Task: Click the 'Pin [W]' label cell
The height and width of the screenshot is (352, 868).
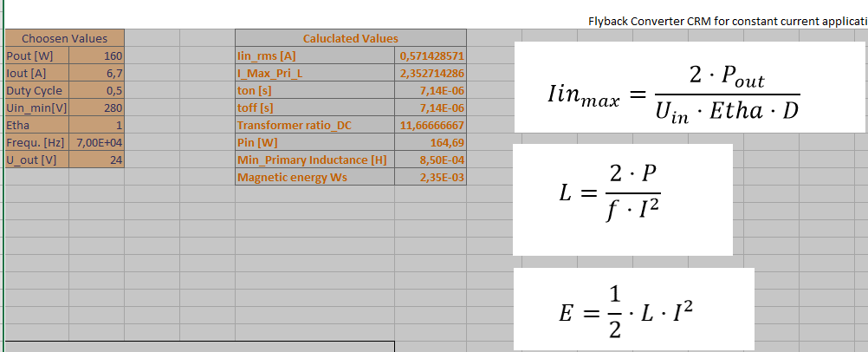Action: pyautogui.click(x=315, y=142)
